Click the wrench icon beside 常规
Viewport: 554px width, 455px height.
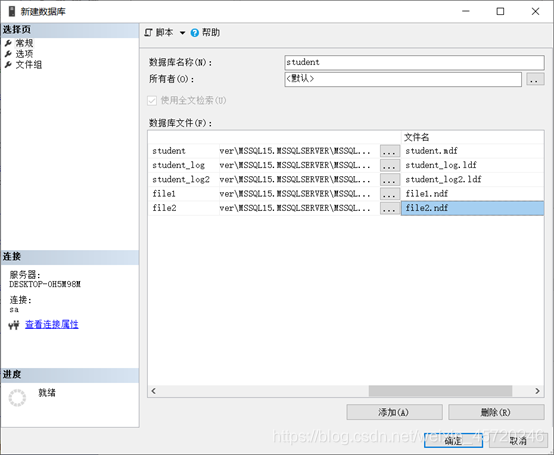(x=8, y=43)
